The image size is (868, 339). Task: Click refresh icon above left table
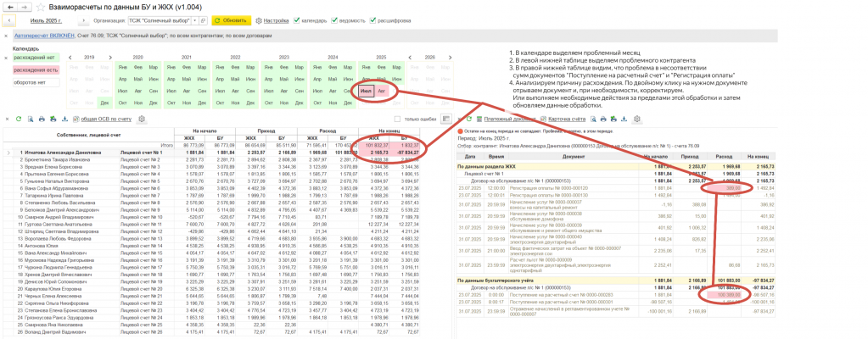point(19,119)
